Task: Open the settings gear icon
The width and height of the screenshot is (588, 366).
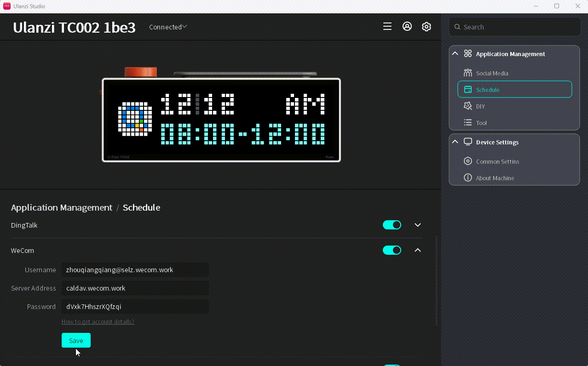Action: pyautogui.click(x=427, y=27)
